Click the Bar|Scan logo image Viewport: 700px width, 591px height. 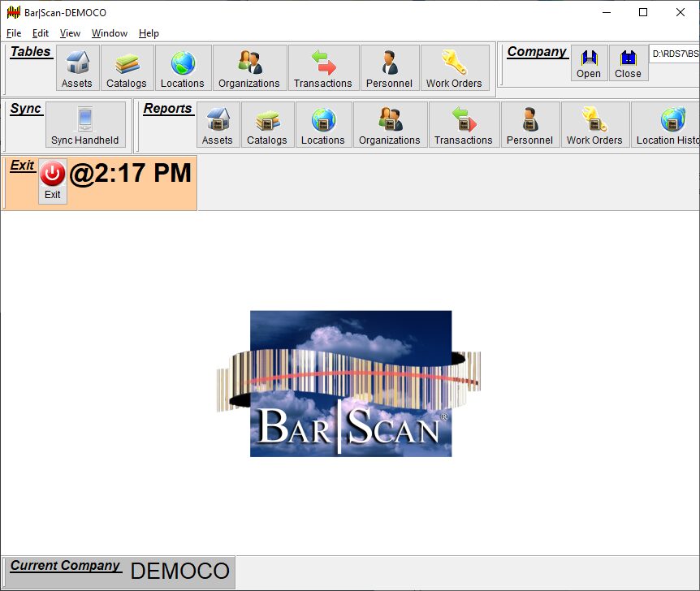point(349,383)
